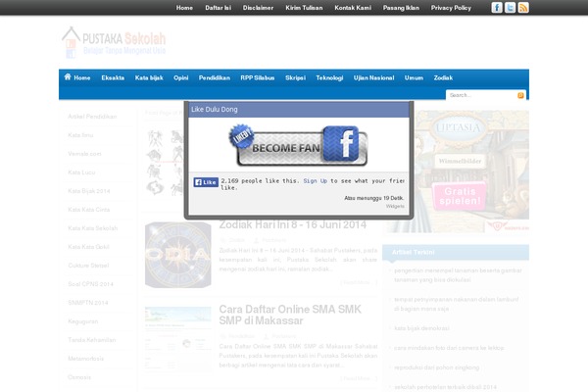This screenshot has height=392, width=588.
Task: Open tempat penyimpanan makanan dalam lambung link
Action: (457, 304)
